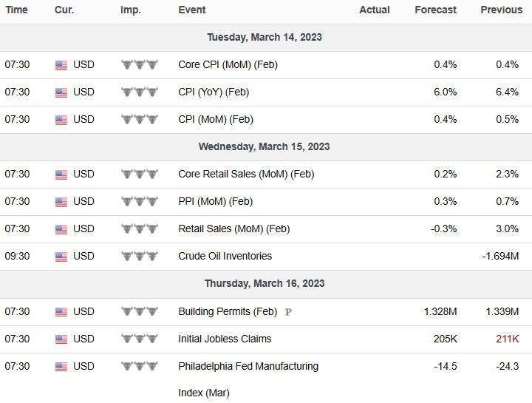Click the US flag in Crude Oil Inventories row
This screenshot has height=403, width=532.
tap(61, 257)
